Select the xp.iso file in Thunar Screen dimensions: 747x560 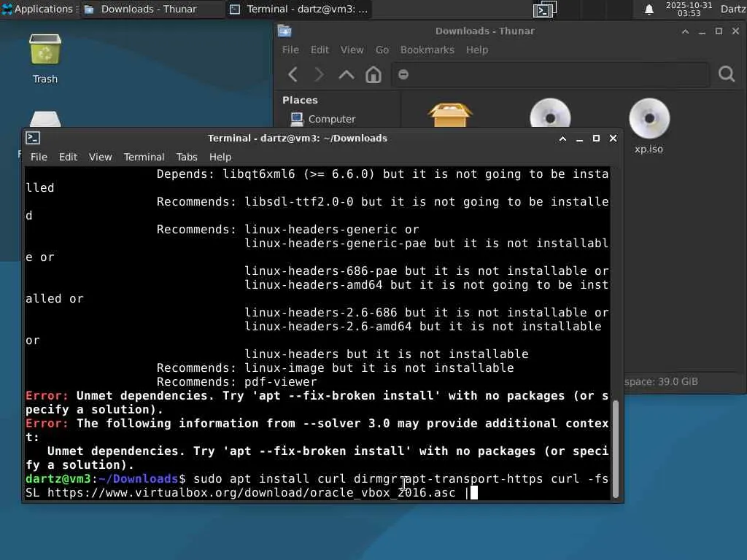point(649,126)
